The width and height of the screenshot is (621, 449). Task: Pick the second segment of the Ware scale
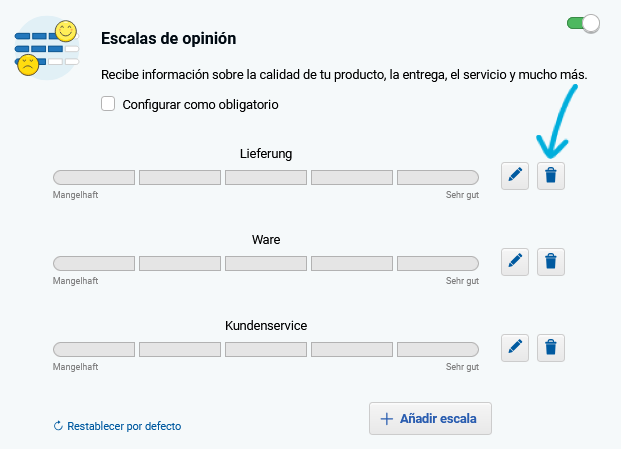pos(180,263)
